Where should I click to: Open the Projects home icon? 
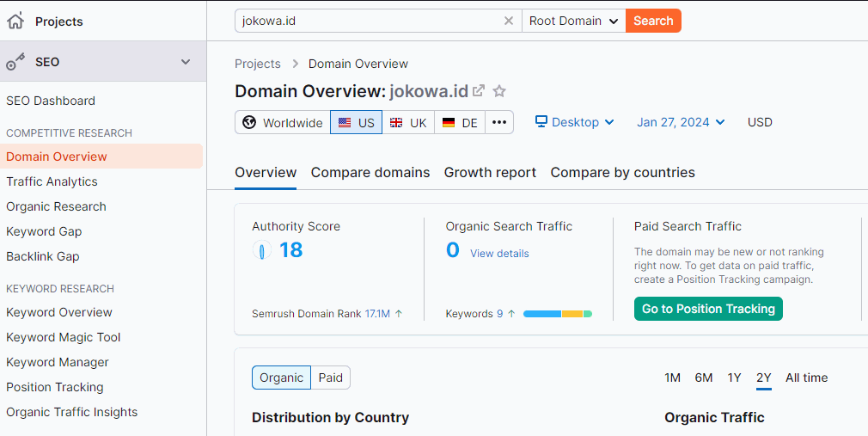[x=15, y=21]
